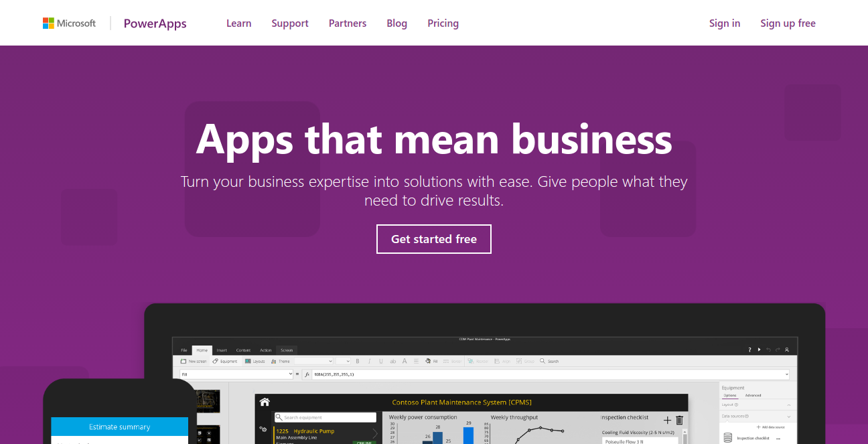This screenshot has width=868, height=444.
Task: Open the Pricing page
Action: 443,23
